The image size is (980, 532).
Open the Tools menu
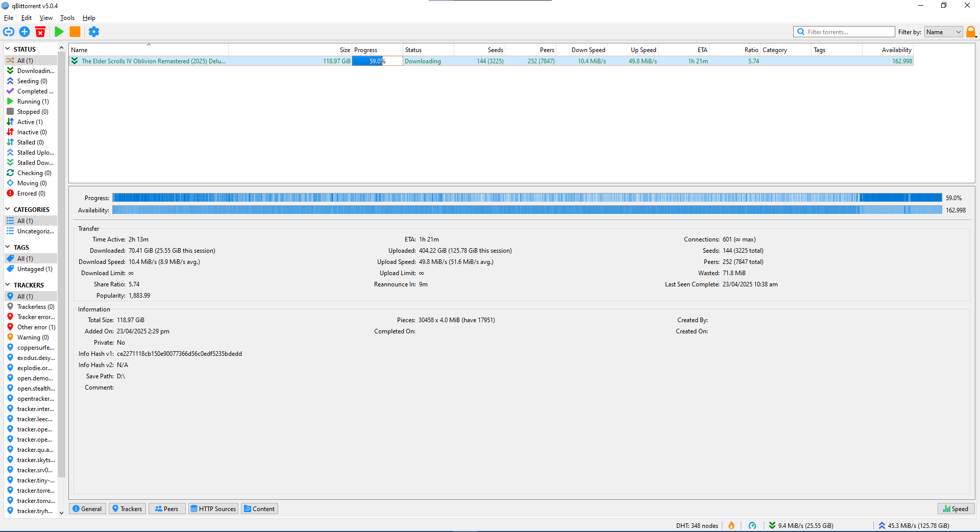(67, 18)
